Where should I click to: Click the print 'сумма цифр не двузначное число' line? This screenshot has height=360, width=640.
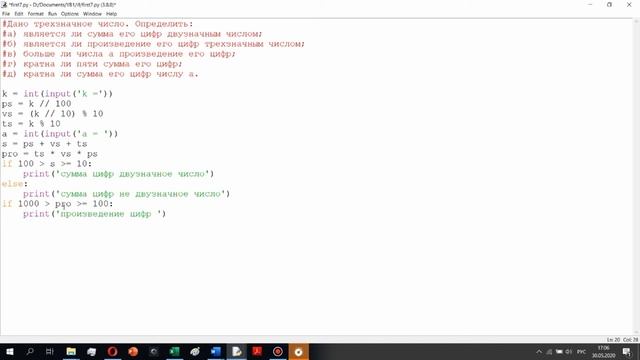point(127,194)
